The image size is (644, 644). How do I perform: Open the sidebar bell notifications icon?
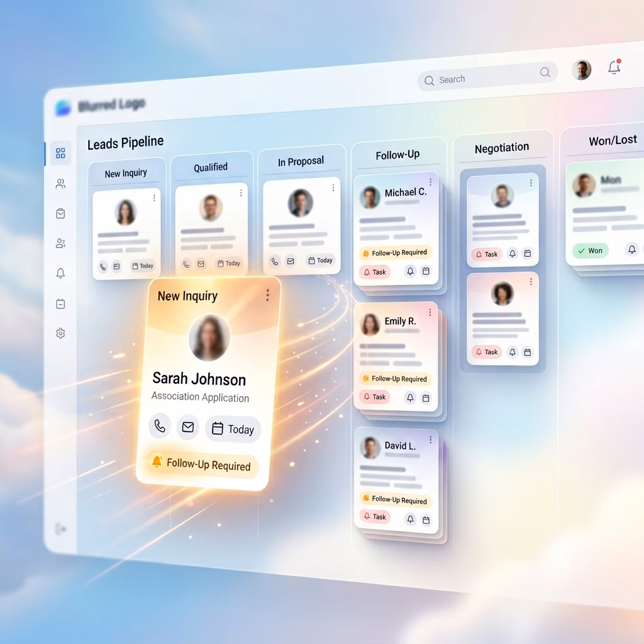60,273
